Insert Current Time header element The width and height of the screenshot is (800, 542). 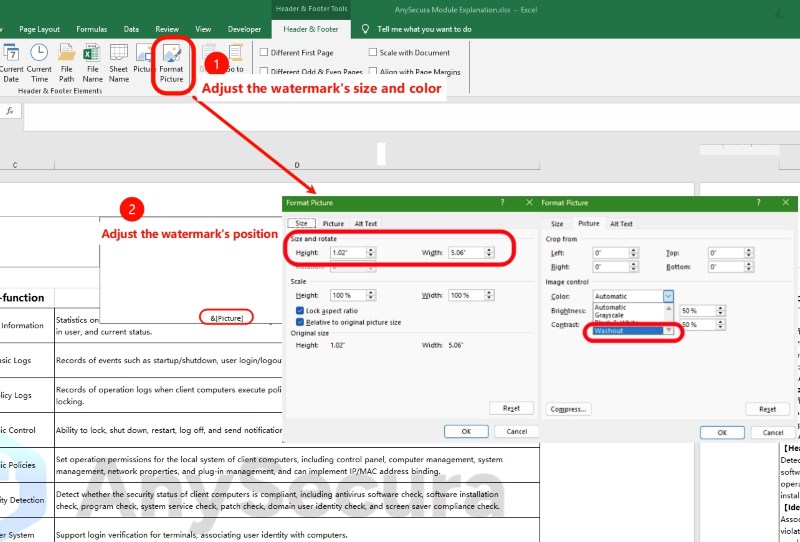[x=39, y=63]
